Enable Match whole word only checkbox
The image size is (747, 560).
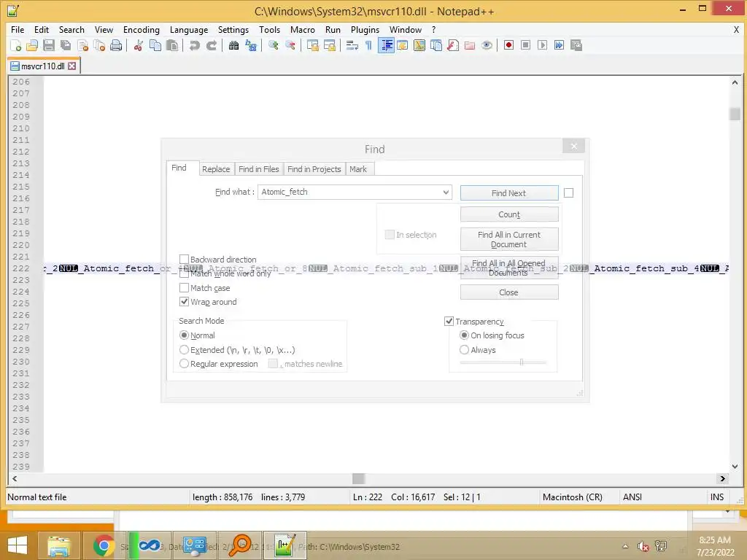pos(184,274)
